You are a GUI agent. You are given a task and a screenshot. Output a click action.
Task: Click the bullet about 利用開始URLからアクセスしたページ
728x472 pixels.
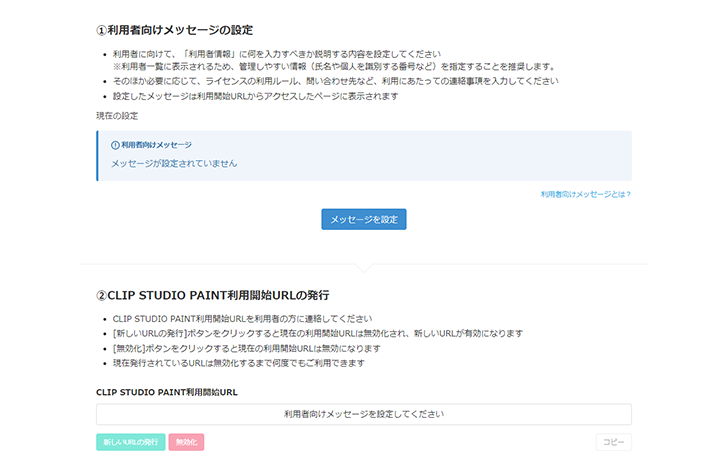click(x=255, y=96)
